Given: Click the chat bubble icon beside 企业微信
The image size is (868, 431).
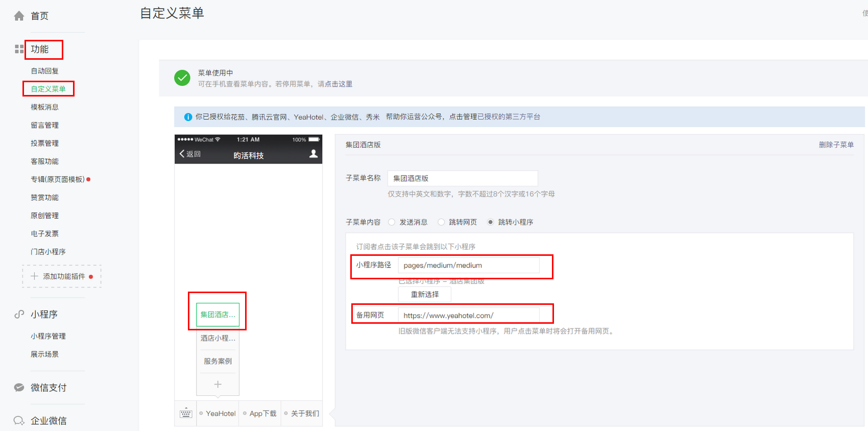Looking at the screenshot, I should (x=19, y=421).
